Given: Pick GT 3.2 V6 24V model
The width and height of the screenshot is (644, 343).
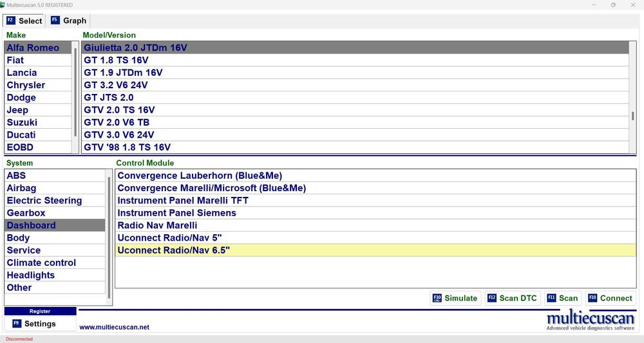Looking at the screenshot, I should click(355, 85).
